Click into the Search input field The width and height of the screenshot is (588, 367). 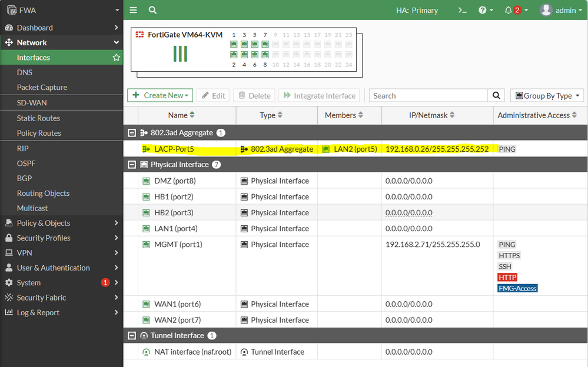pyautogui.click(x=428, y=95)
